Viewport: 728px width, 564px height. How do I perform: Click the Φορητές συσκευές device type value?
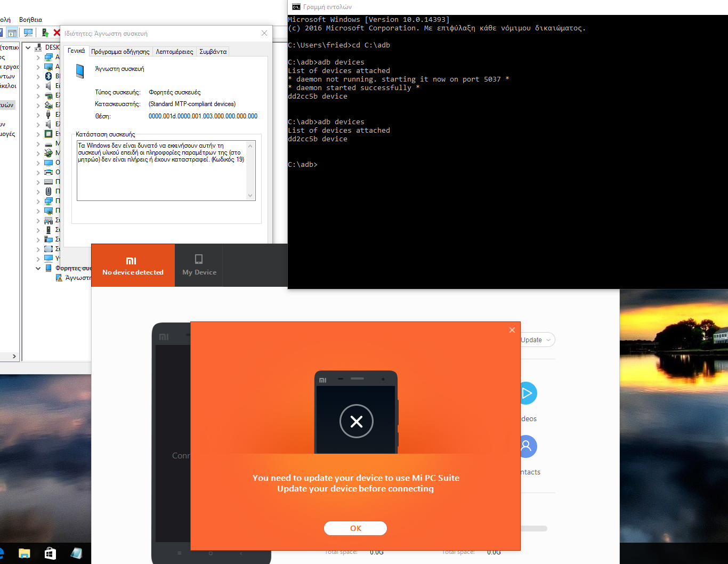[175, 92]
